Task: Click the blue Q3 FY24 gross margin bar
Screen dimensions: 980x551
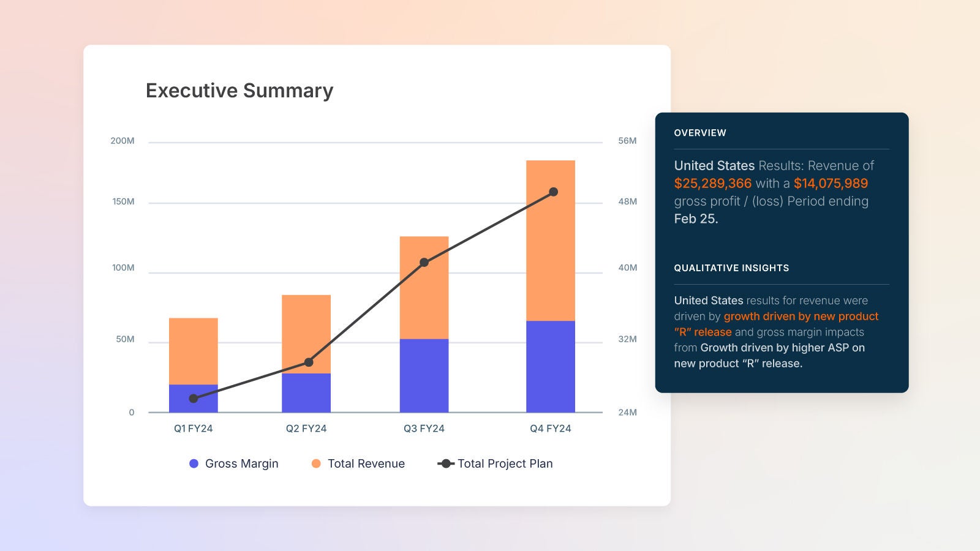Action: (426, 373)
